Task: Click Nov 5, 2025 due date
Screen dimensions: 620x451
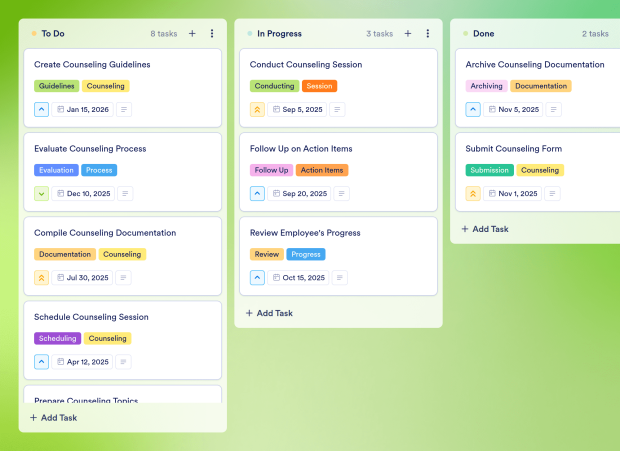Action: (513, 109)
